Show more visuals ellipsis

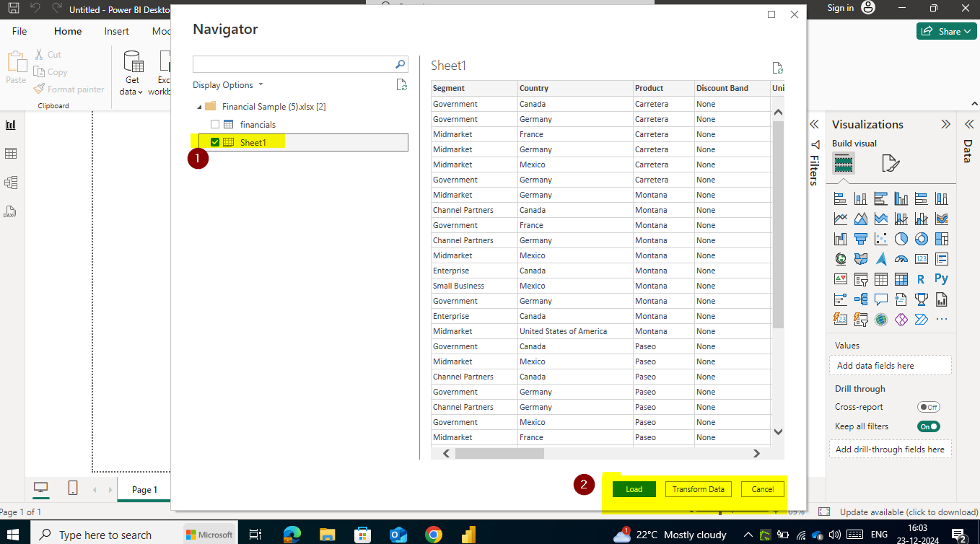click(x=941, y=320)
